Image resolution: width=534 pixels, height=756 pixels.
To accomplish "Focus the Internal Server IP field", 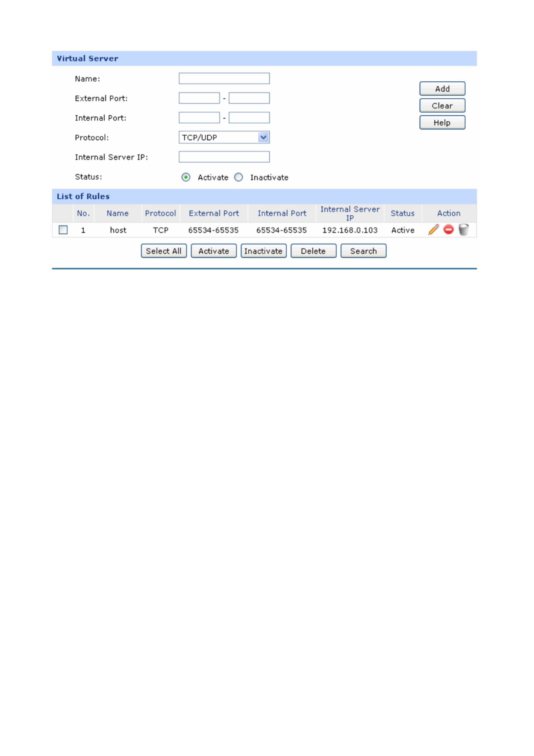I will pos(224,157).
